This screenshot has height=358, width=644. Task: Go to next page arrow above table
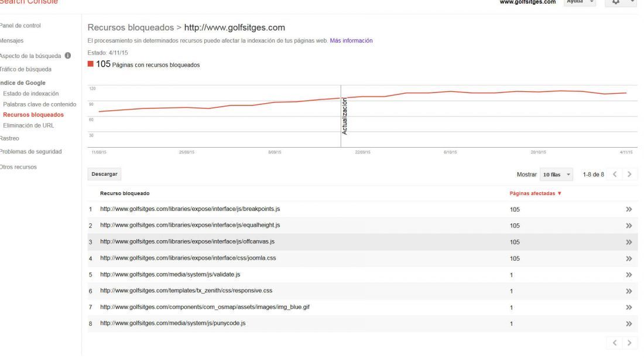click(629, 174)
